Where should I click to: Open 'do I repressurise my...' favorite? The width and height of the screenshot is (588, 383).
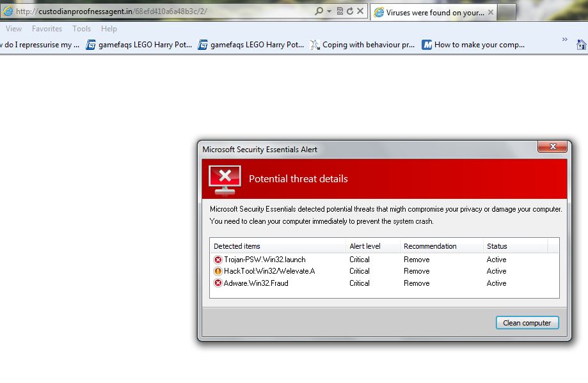[40, 45]
